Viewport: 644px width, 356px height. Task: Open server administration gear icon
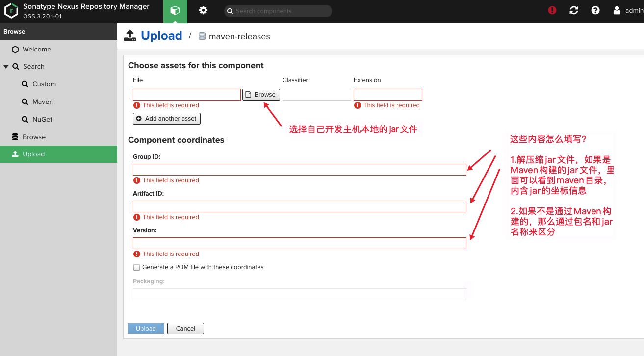pyautogui.click(x=203, y=11)
